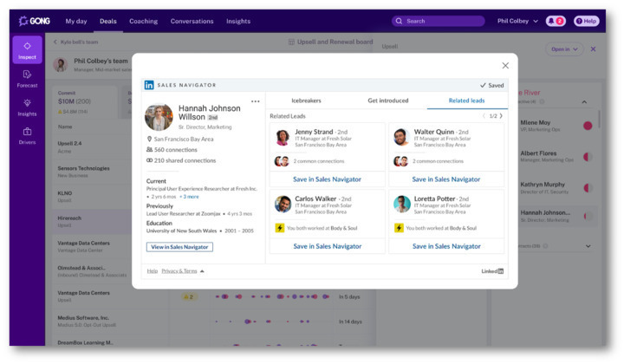The width and height of the screenshot is (624, 364).
Task: Click the Help link in dialog footer
Action: [x=153, y=271]
